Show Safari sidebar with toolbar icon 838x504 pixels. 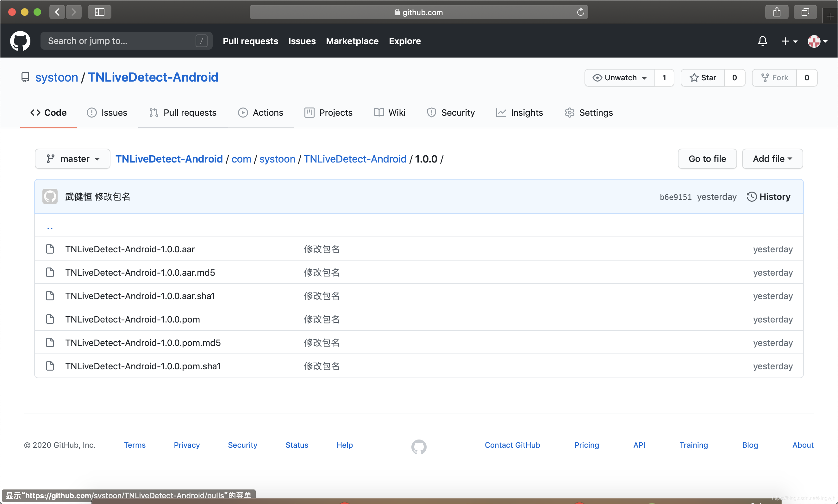[x=99, y=12]
